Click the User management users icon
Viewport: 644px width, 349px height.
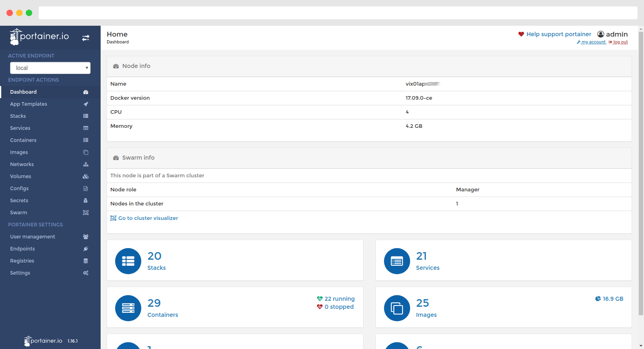tap(86, 237)
